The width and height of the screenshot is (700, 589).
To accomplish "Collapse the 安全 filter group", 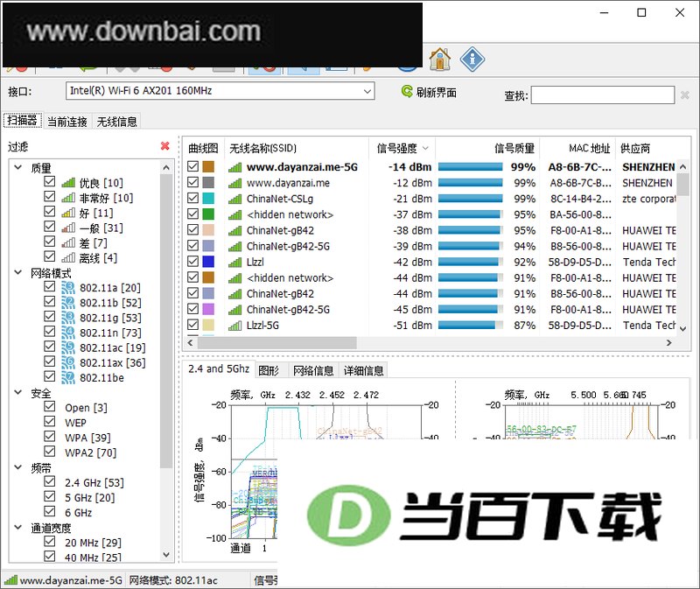I will pyautogui.click(x=18, y=392).
